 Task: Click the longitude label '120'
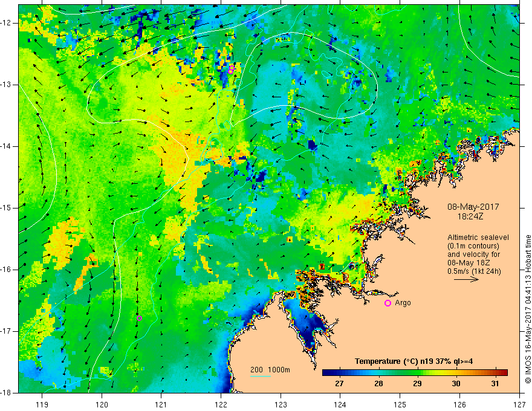[x=102, y=405]
